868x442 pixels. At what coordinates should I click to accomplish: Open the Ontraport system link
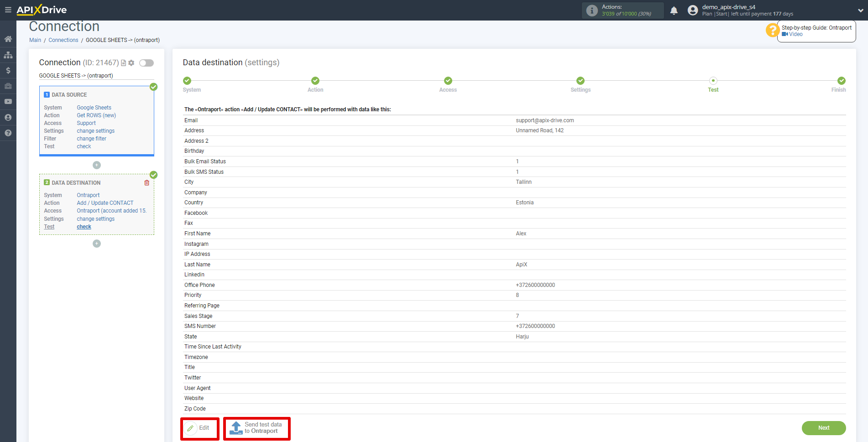tap(88, 195)
